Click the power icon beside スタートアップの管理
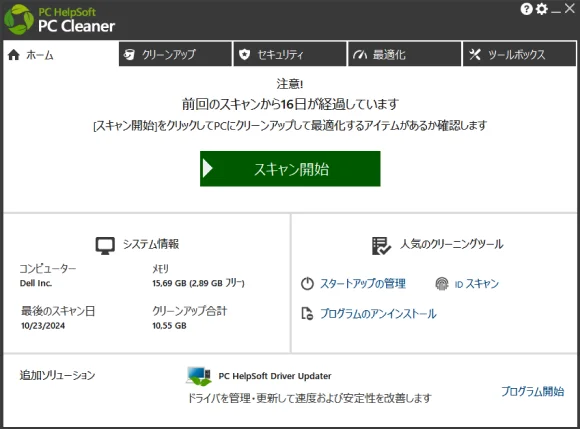The image size is (580, 430). tap(307, 284)
